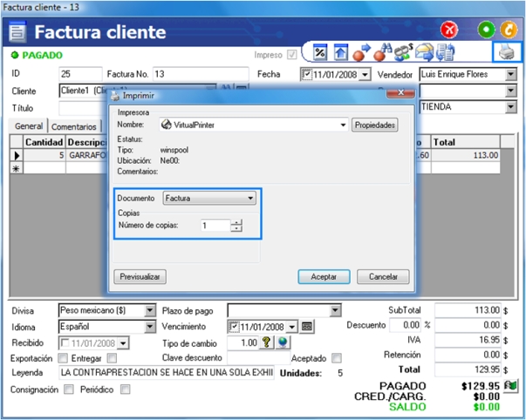Viewport: 526px width, 420px height.
Task: Click the yellow question mark by Tipo de cambio
Action: [x=268, y=342]
